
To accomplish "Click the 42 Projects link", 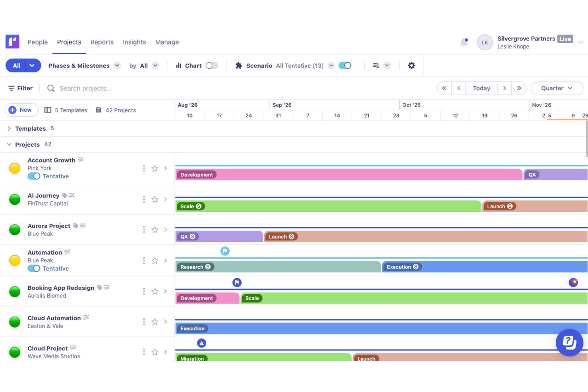I will click(x=116, y=110).
